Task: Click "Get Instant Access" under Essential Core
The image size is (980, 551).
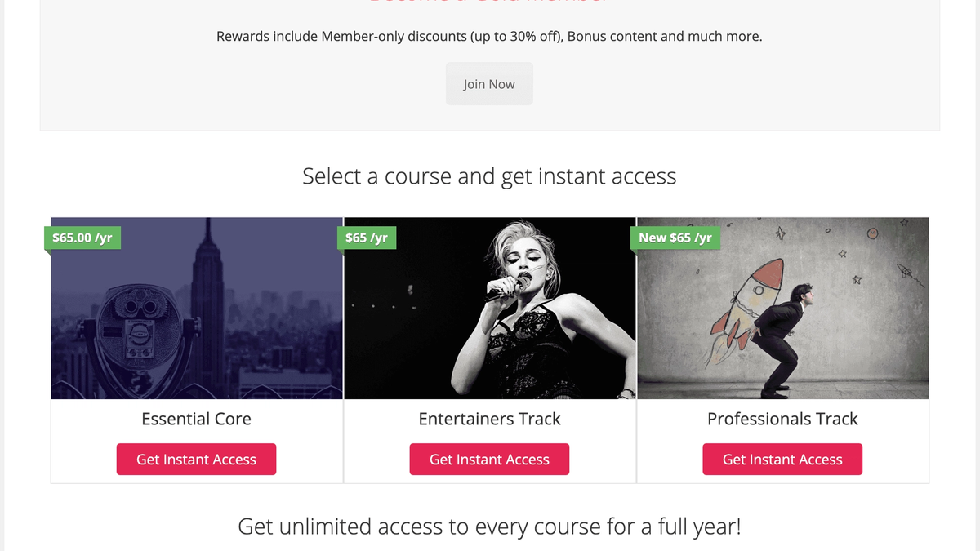Action: click(x=196, y=459)
